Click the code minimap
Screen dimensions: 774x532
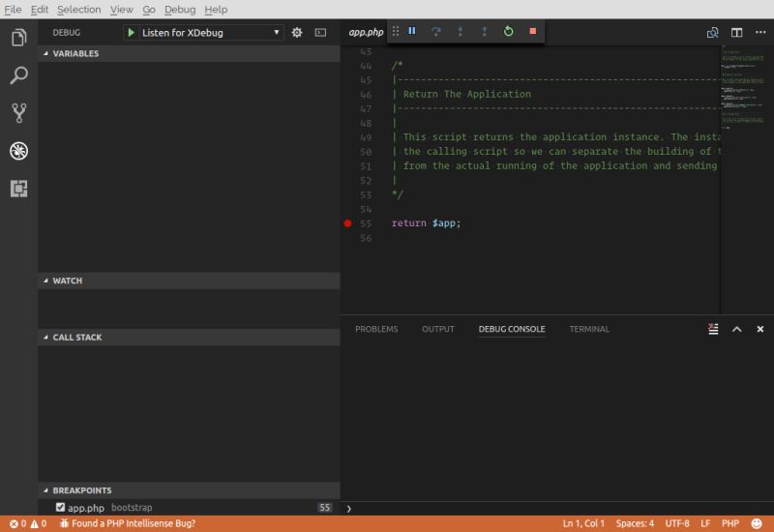click(743, 87)
